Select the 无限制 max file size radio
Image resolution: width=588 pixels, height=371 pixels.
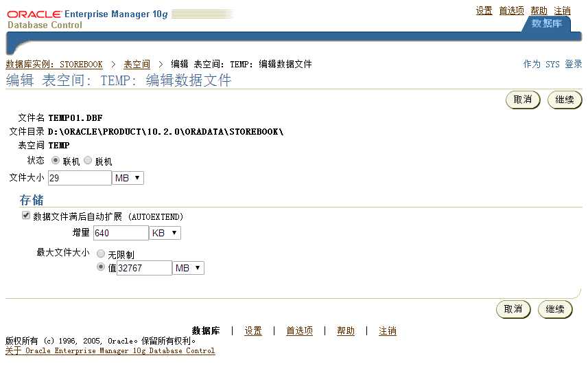click(100, 254)
